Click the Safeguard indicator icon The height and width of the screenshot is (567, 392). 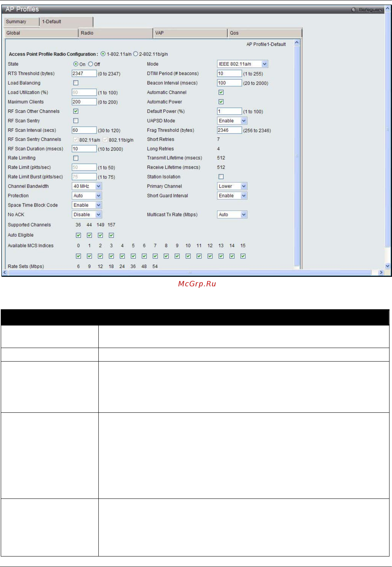click(353, 10)
